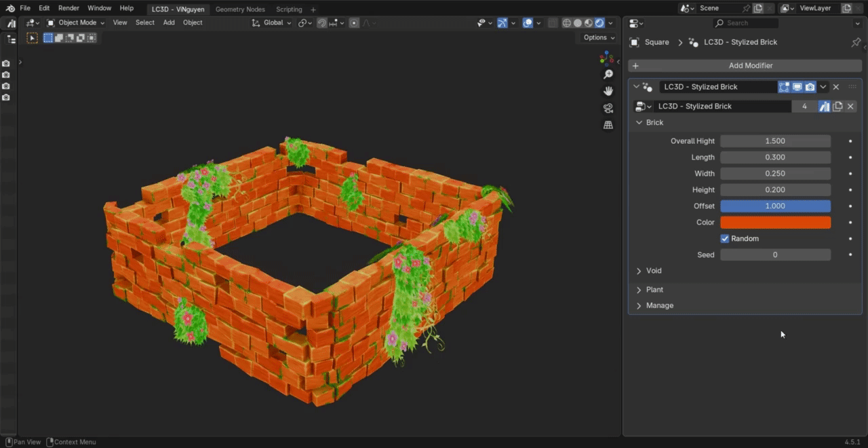Screen dimensions: 868x448
Task: Select wireframe viewport shading
Action: pyautogui.click(x=567, y=23)
